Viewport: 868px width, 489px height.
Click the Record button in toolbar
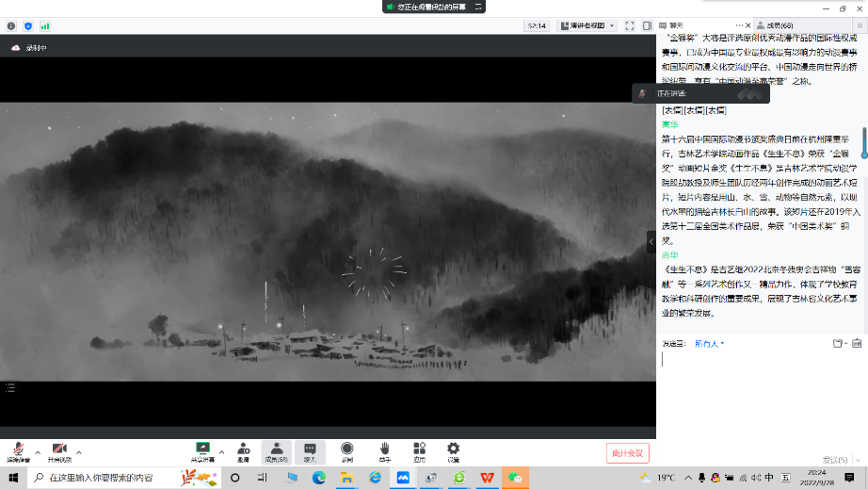tap(347, 452)
